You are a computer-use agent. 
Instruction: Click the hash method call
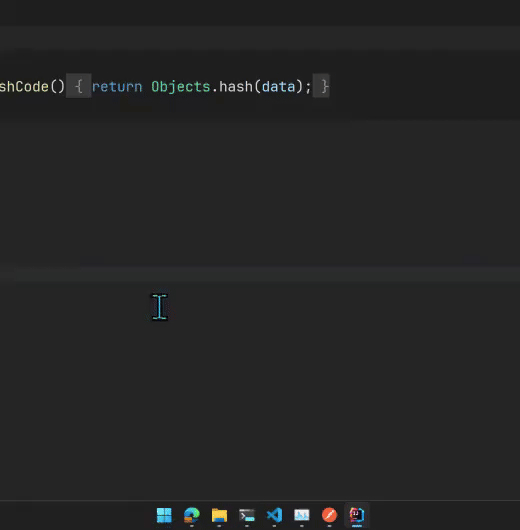236,87
